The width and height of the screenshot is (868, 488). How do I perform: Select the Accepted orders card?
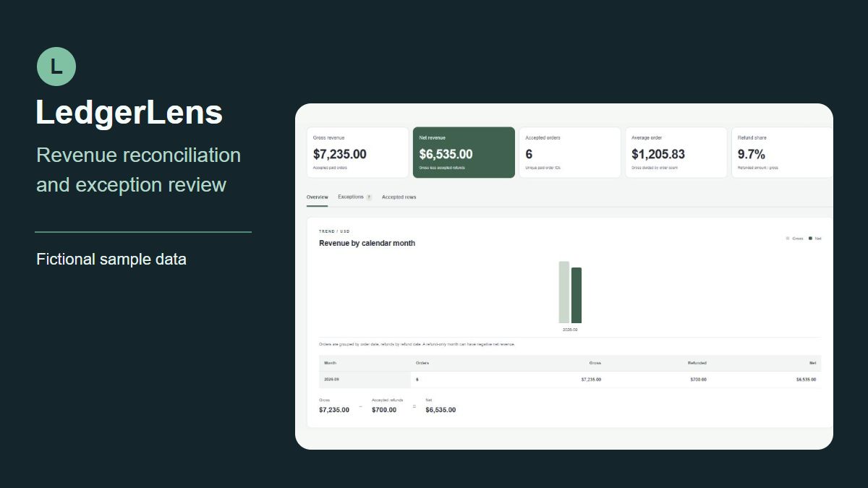570,153
